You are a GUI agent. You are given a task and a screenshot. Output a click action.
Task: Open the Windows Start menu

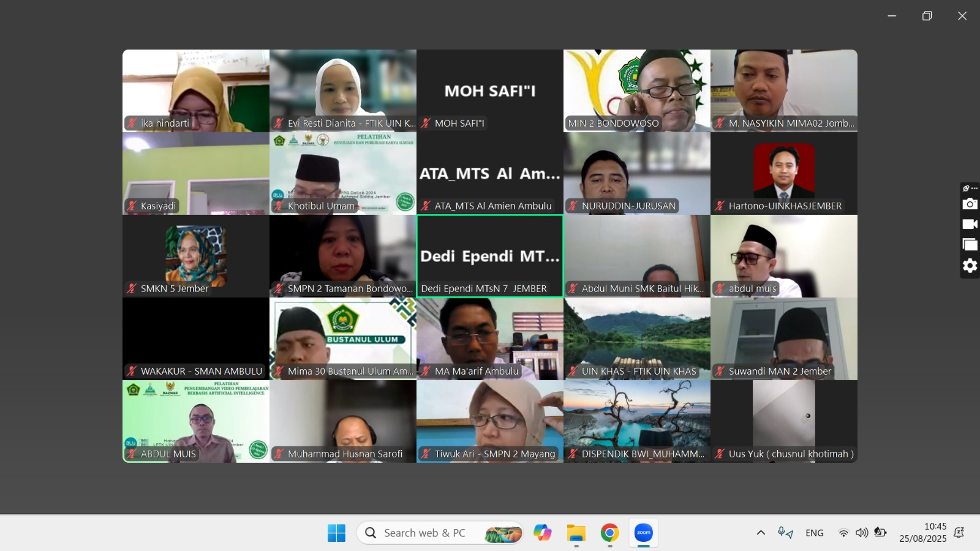pyautogui.click(x=336, y=533)
